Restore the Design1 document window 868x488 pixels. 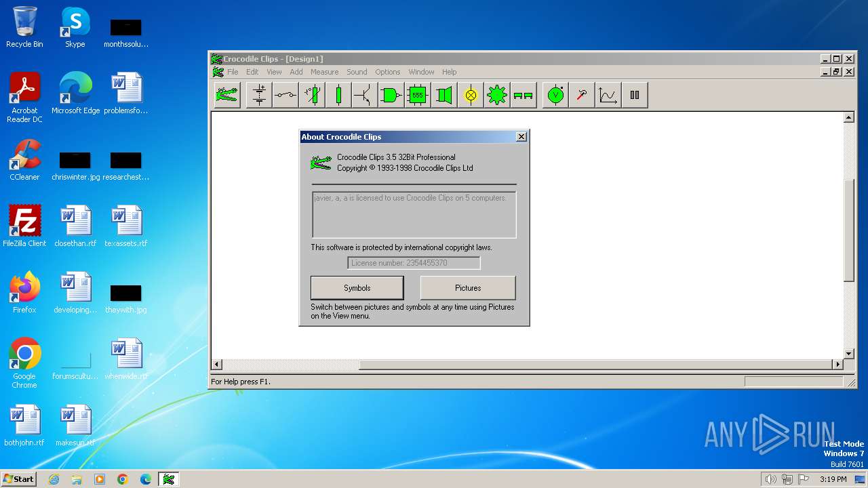[x=836, y=72]
